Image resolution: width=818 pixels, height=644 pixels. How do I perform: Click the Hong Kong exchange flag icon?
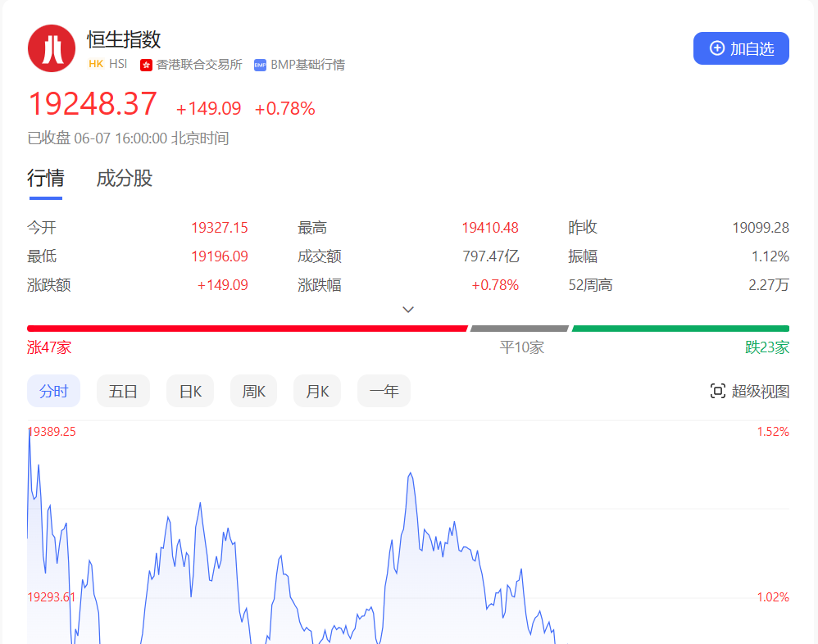pyautogui.click(x=146, y=65)
